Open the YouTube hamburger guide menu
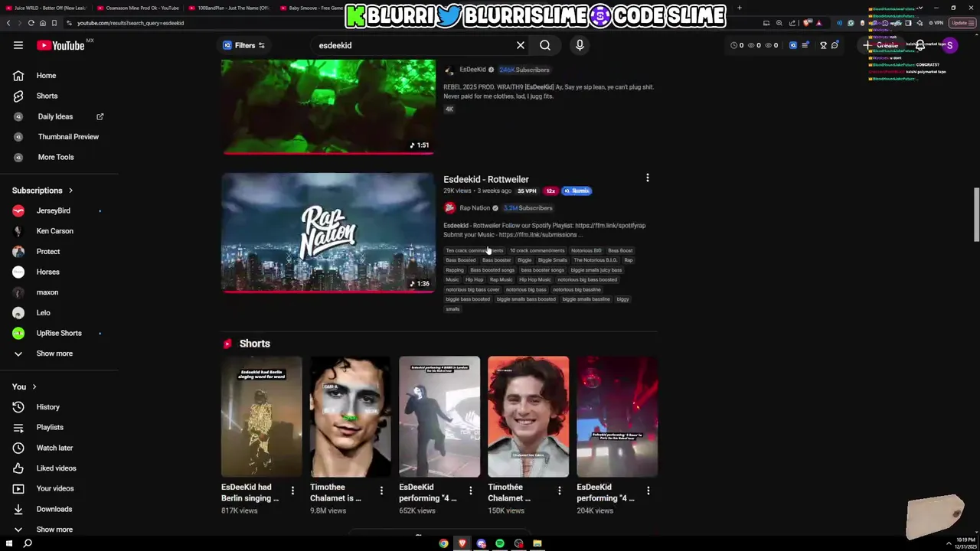Image resolution: width=980 pixels, height=551 pixels. 18,45
